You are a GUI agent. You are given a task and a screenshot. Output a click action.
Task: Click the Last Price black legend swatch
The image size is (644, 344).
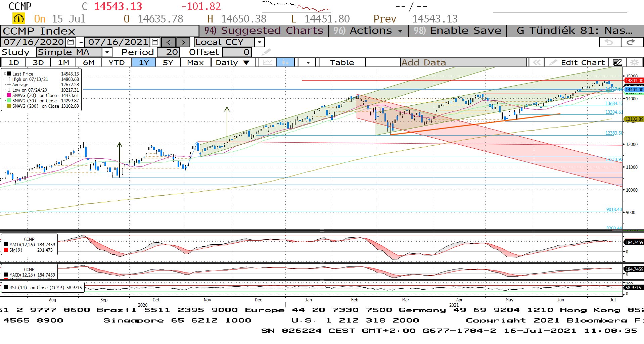point(9,74)
